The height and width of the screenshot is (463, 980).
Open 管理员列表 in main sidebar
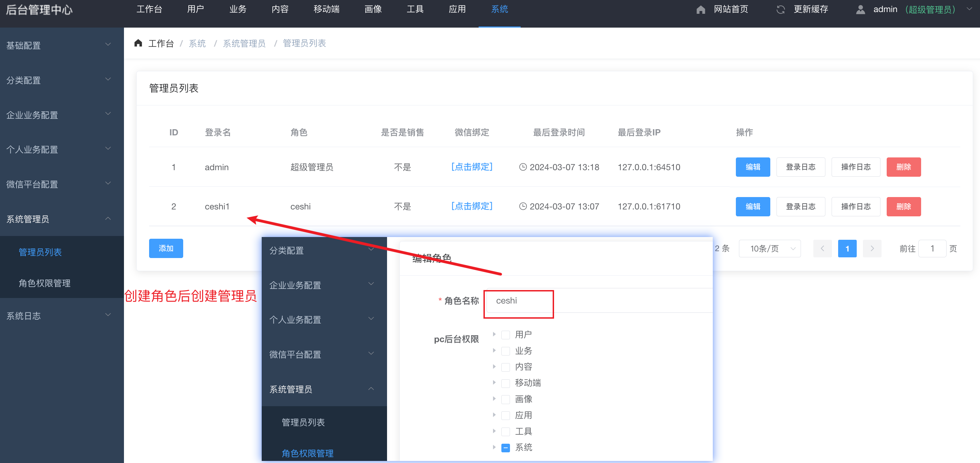40,252
